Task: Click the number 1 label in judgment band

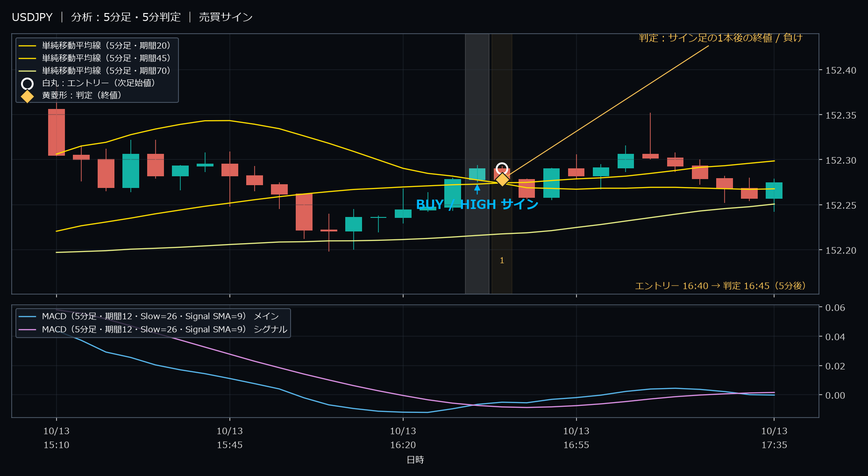Action: point(502,260)
